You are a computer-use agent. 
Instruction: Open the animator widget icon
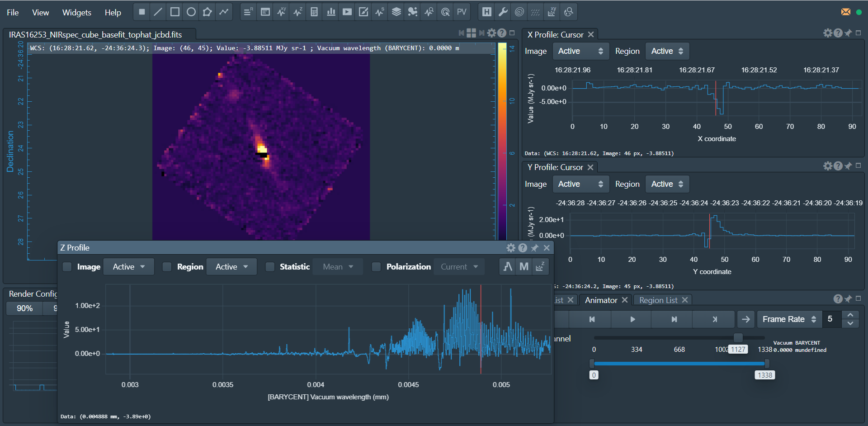tap(347, 12)
